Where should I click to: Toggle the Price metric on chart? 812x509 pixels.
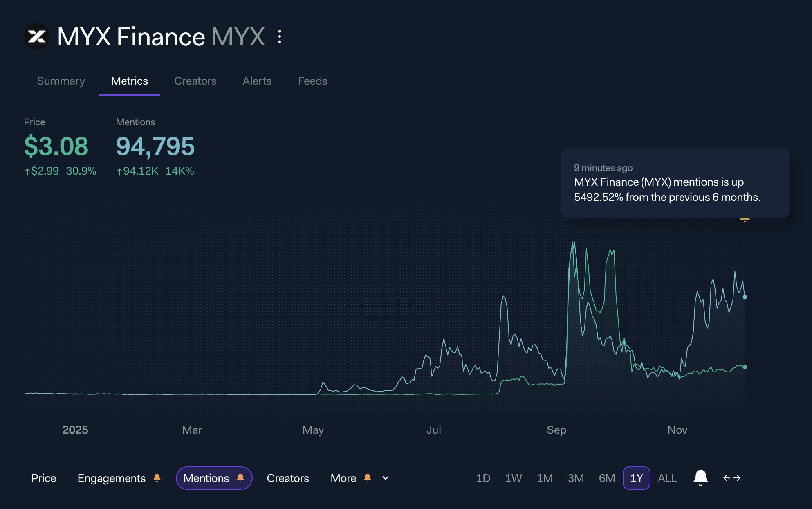(x=44, y=478)
